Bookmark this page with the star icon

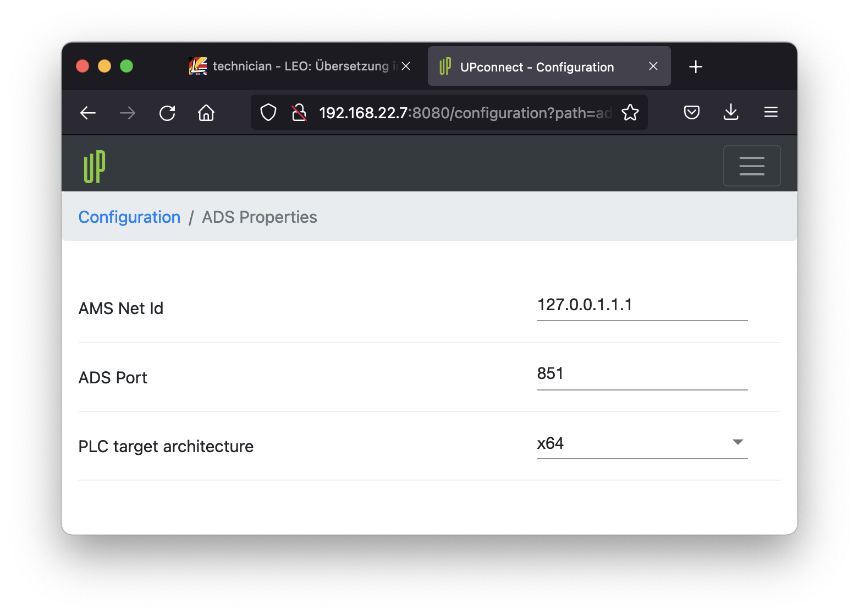coord(630,112)
